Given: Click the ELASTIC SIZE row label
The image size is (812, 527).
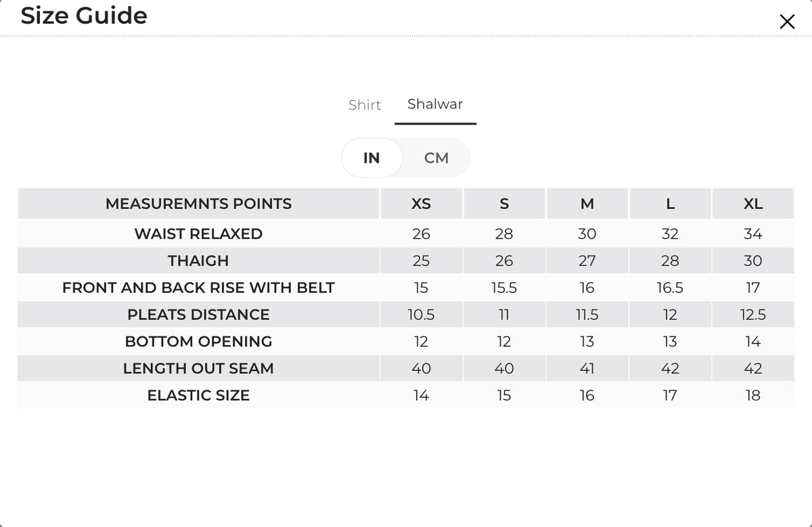Looking at the screenshot, I should coord(198,395).
